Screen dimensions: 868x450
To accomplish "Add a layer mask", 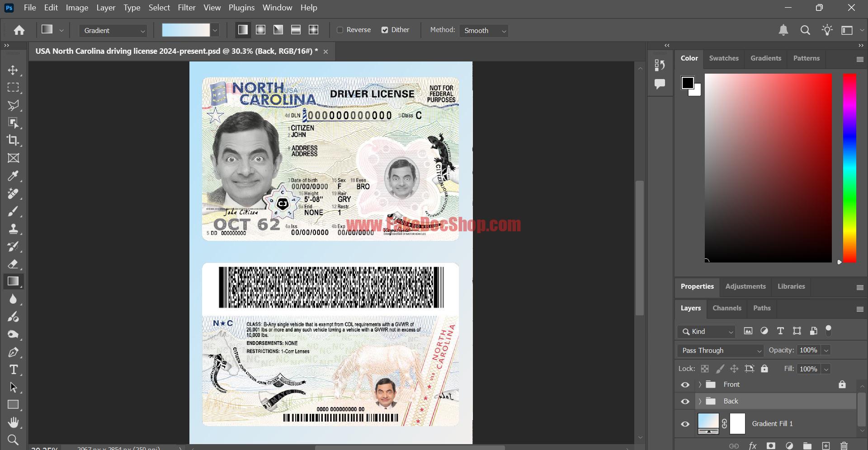I will point(771,446).
